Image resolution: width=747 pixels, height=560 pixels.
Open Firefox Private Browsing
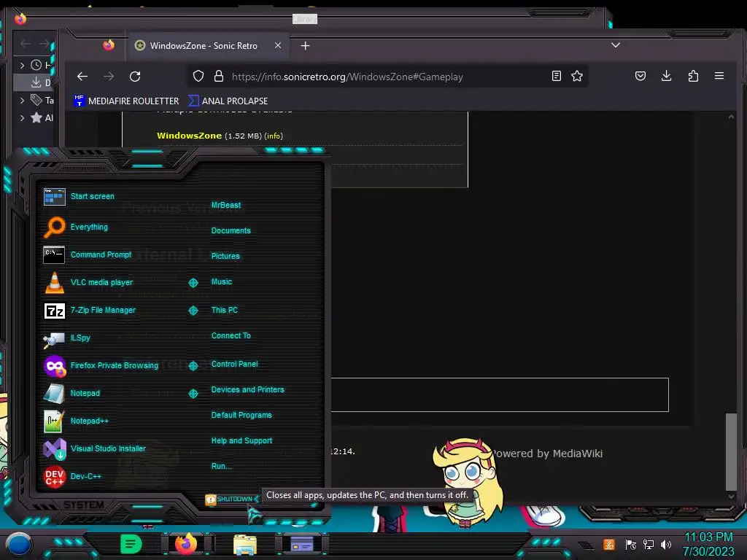pos(115,365)
